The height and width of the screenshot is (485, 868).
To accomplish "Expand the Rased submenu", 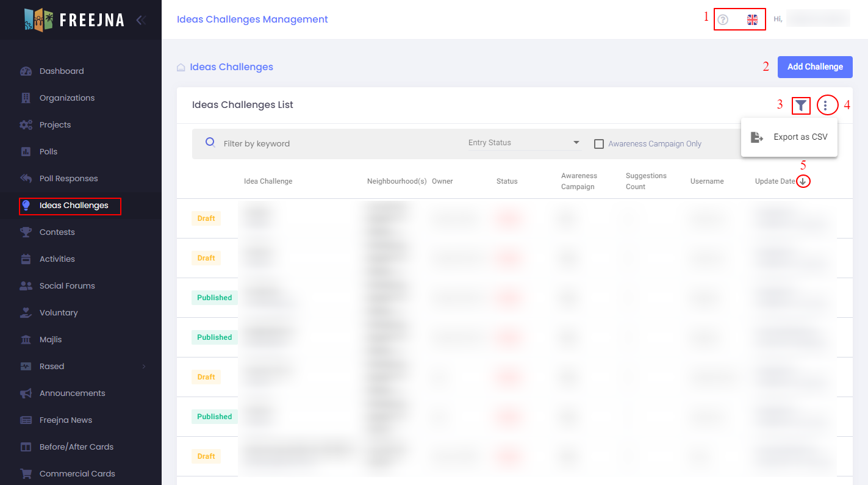I will [x=144, y=367].
